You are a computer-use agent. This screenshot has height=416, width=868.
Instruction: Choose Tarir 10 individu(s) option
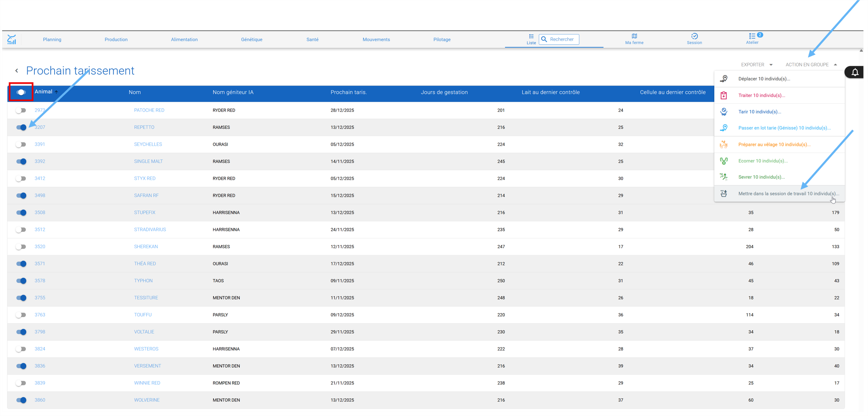point(779,112)
